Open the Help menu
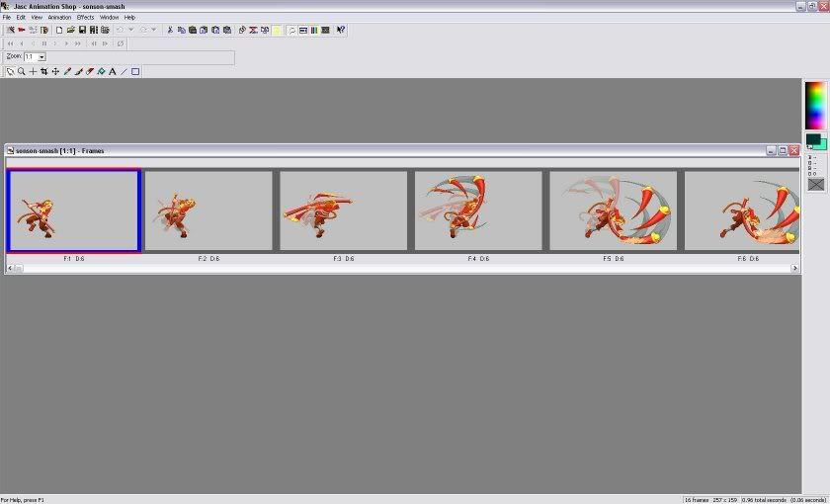 [129, 18]
